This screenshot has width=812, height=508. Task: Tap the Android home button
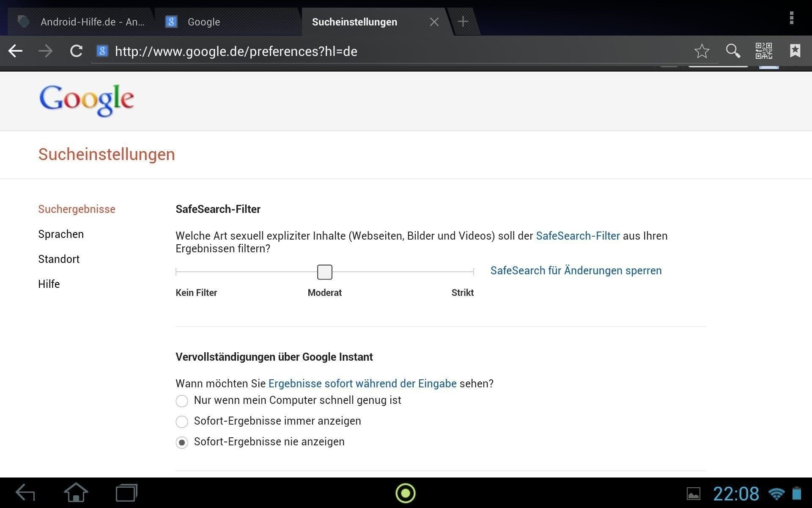click(x=76, y=493)
